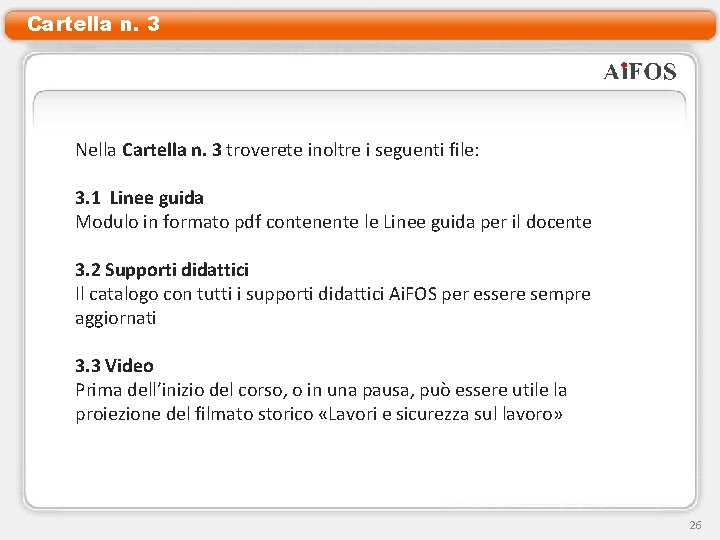Viewport: 720px width, 540px height.
Task: Select the '3.3 Video' heading
Action: point(114,366)
